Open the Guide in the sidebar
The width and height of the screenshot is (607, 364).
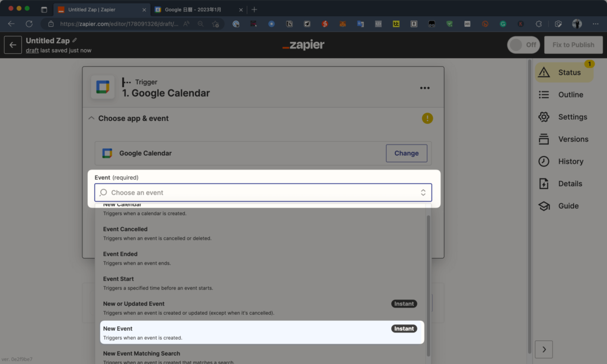point(558,206)
